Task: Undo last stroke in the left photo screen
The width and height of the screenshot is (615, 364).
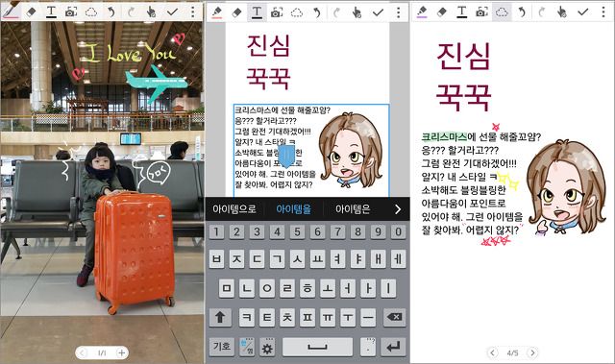Action: [x=111, y=12]
